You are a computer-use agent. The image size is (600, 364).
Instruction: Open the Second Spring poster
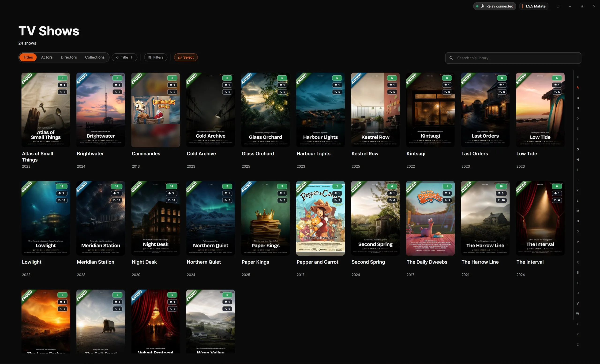point(375,218)
